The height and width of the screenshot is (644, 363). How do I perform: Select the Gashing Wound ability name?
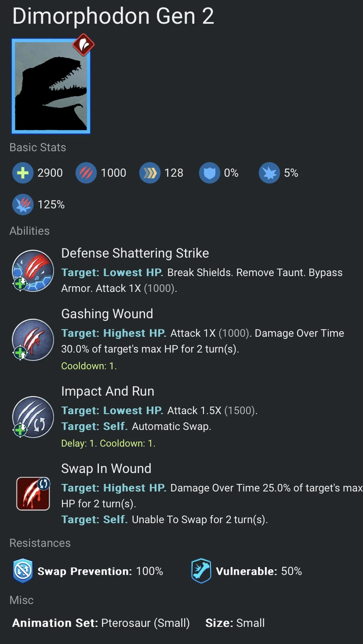(107, 314)
